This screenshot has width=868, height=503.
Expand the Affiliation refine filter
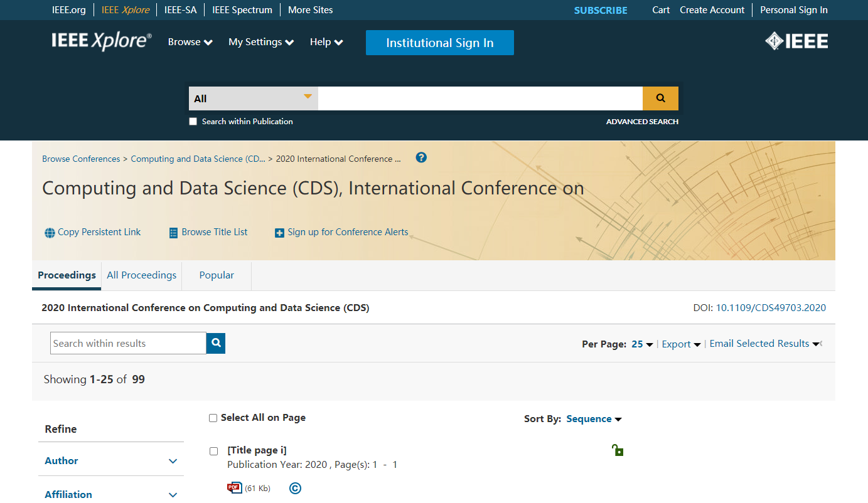111,494
